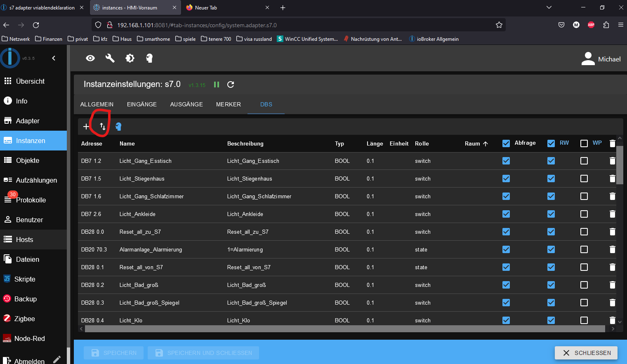Switch to the ALLGEMEIN tab
Screen dimensions: 627x364
point(97,104)
